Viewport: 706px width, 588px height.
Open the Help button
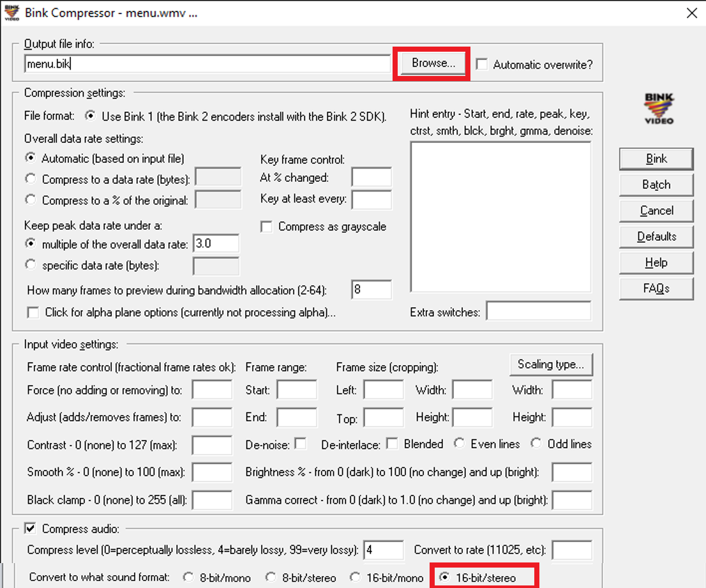coord(656,262)
